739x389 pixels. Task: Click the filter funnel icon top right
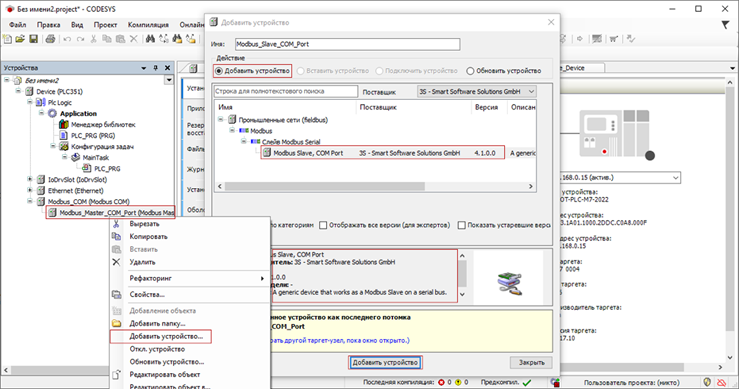pos(725,25)
